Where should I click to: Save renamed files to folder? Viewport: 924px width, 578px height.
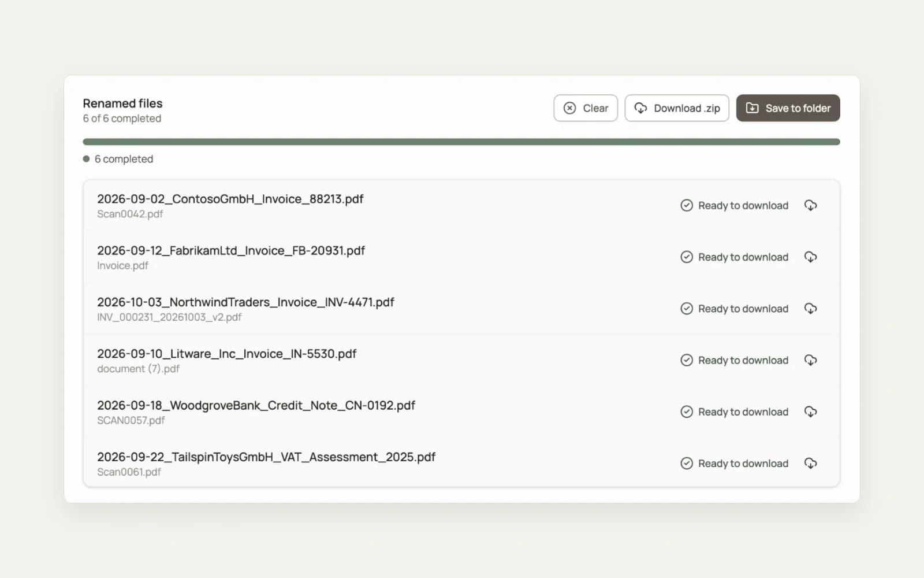[788, 108]
